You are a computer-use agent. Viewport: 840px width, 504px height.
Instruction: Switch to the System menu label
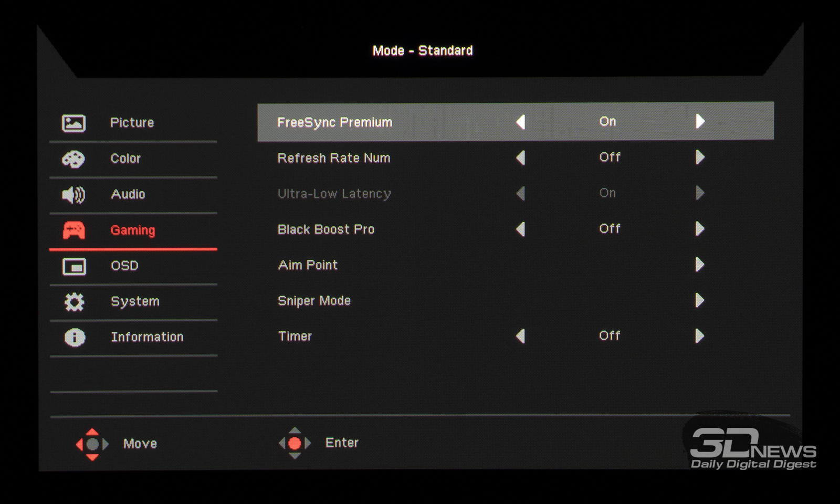[x=135, y=301]
